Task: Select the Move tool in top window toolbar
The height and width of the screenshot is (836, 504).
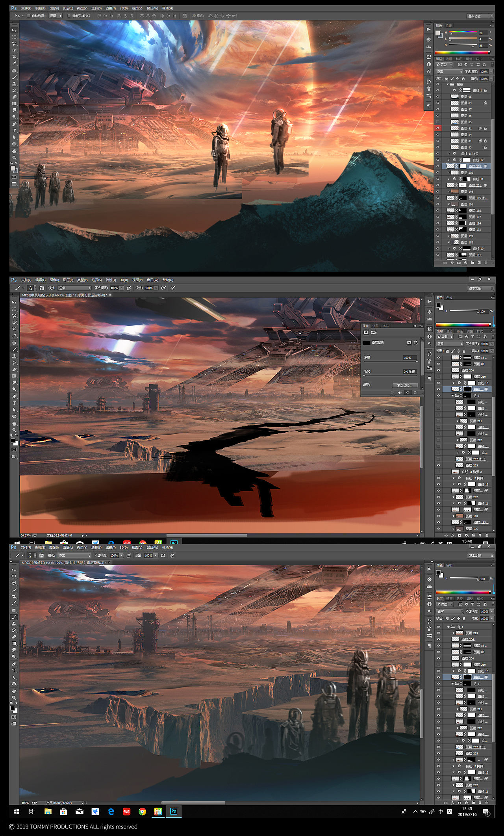Action: tap(14, 30)
